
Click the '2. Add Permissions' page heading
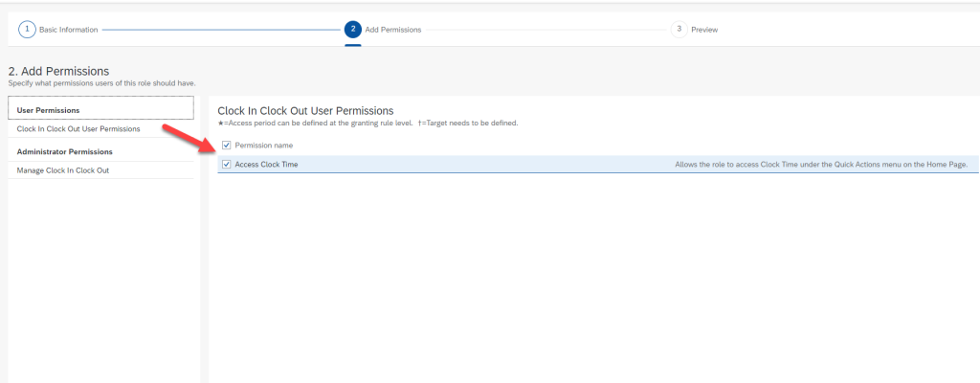[58, 72]
